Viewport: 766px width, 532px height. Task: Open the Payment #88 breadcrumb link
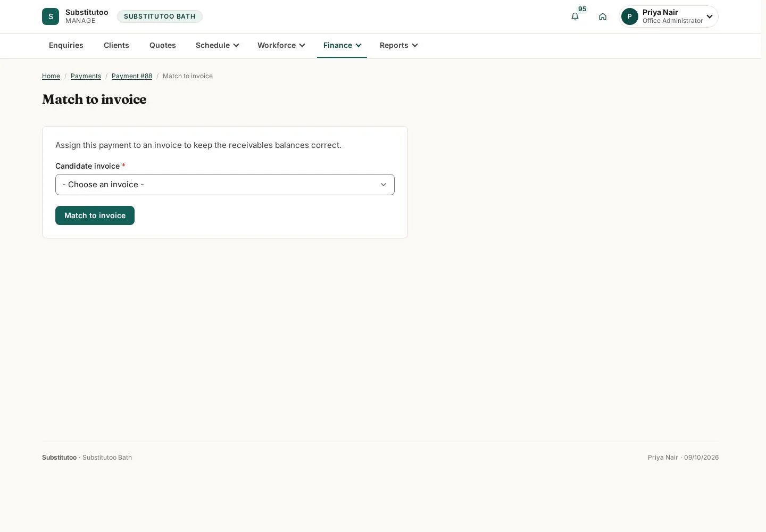pos(132,76)
